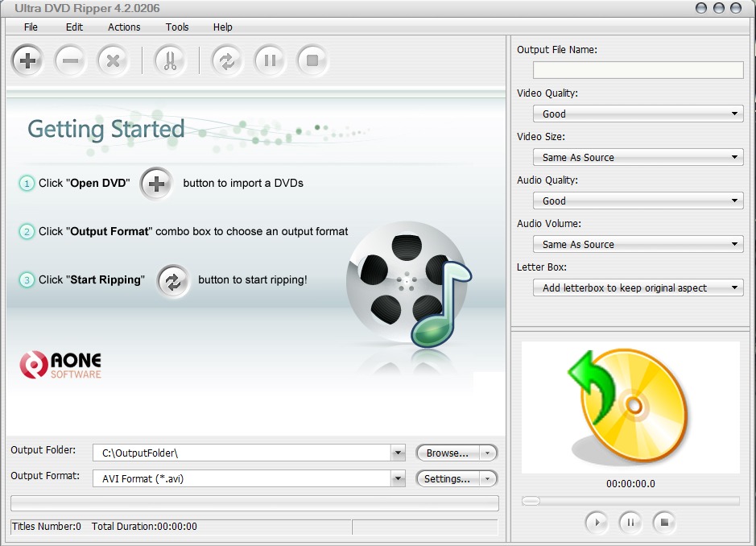Image resolution: width=756 pixels, height=546 pixels.
Task: Minimize the Ultra DVD Ripper window
Action: pyautogui.click(x=701, y=8)
